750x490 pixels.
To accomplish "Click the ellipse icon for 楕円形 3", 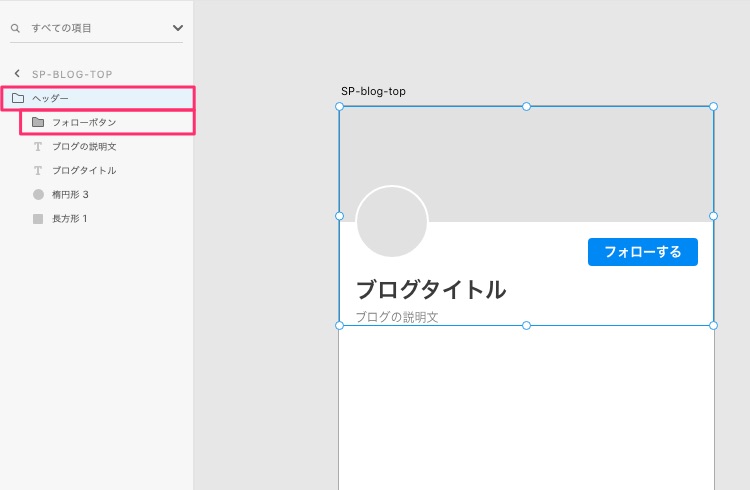I will pyautogui.click(x=38, y=194).
